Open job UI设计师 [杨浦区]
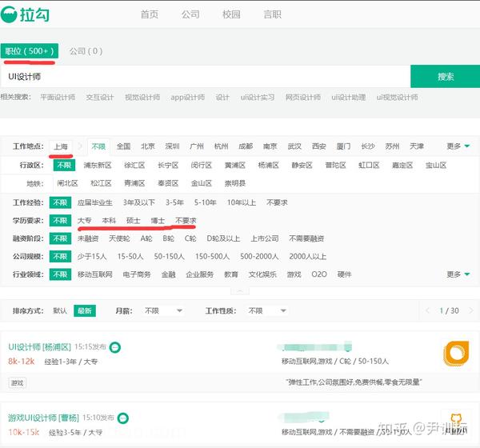This screenshot has width=480, height=448. coord(39,347)
